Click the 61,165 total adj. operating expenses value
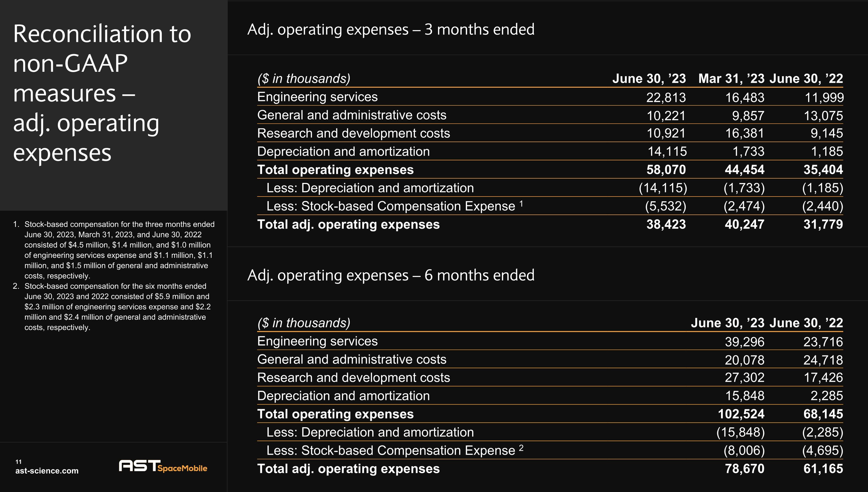 coord(823,469)
